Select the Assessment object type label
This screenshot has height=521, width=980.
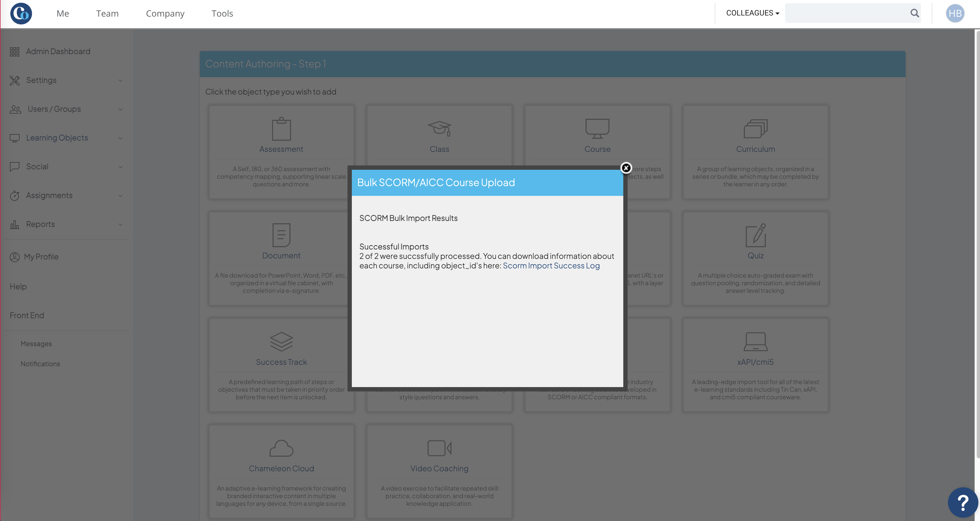[281, 149]
